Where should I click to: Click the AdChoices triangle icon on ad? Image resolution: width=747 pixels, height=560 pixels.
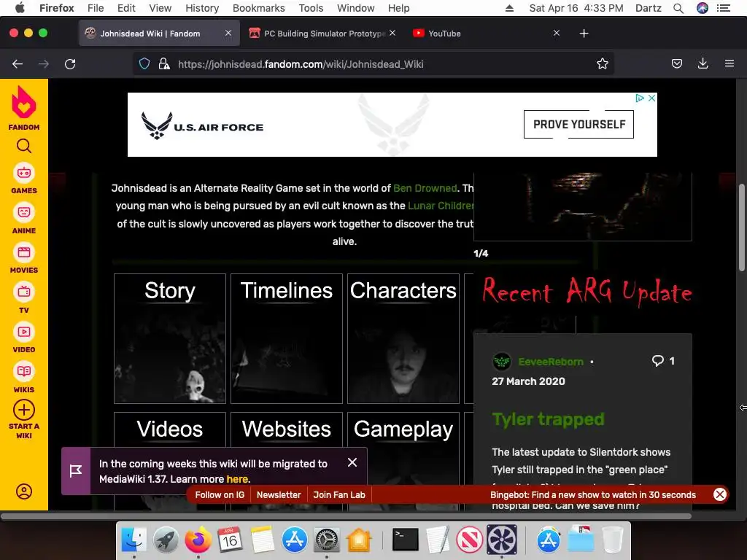(x=639, y=98)
